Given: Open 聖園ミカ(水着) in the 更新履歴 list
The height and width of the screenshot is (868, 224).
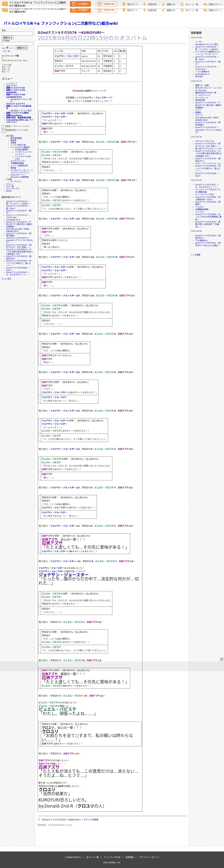Looking at the screenshot, I should pos(202,85).
